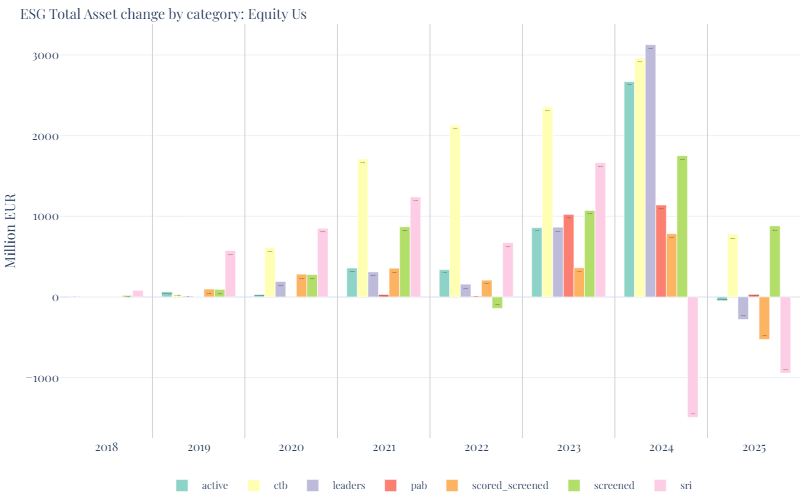Click the 2025 x-axis label

tap(753, 449)
